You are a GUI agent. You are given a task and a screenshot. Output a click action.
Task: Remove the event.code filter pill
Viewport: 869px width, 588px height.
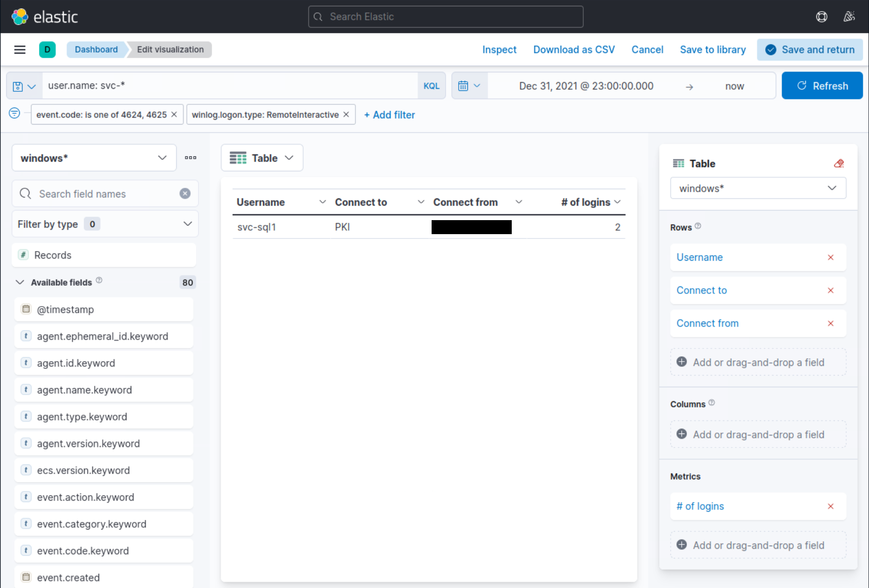point(174,114)
